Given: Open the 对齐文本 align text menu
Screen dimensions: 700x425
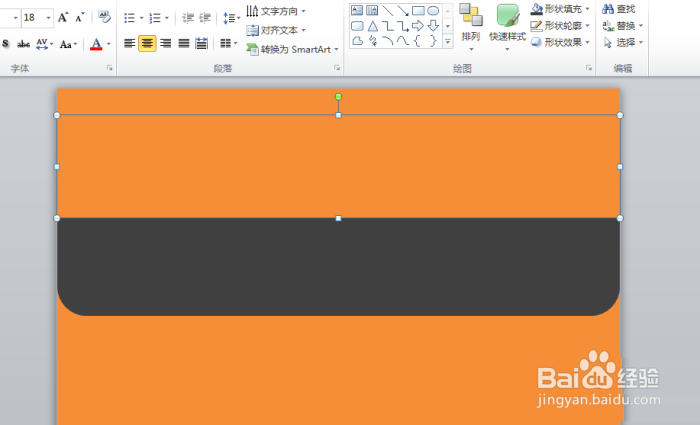Looking at the screenshot, I should tap(276, 30).
